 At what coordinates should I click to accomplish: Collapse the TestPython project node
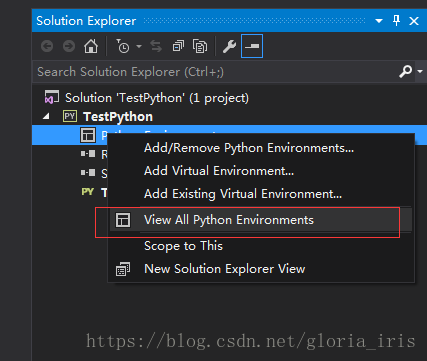[46, 116]
